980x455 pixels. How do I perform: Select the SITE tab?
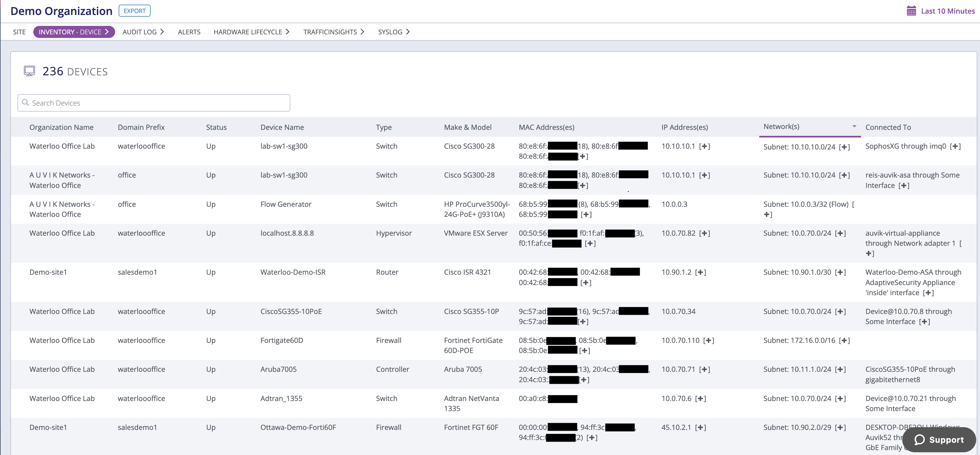pos(19,32)
